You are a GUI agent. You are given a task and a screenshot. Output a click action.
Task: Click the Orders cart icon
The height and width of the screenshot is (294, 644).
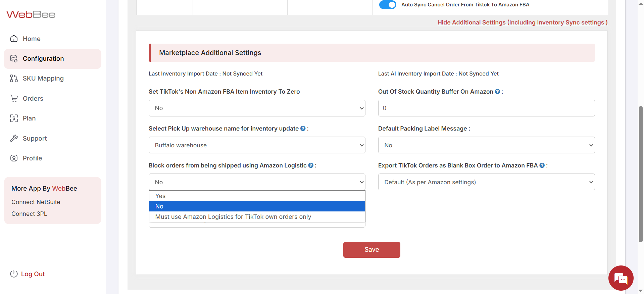tap(14, 98)
